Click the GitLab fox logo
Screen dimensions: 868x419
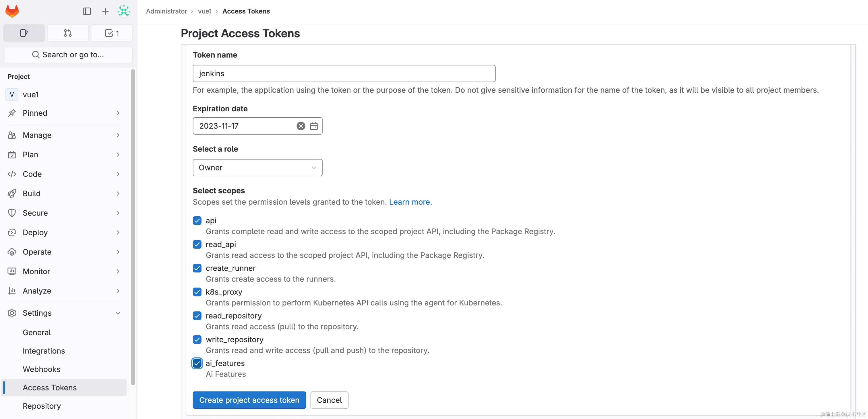point(12,11)
